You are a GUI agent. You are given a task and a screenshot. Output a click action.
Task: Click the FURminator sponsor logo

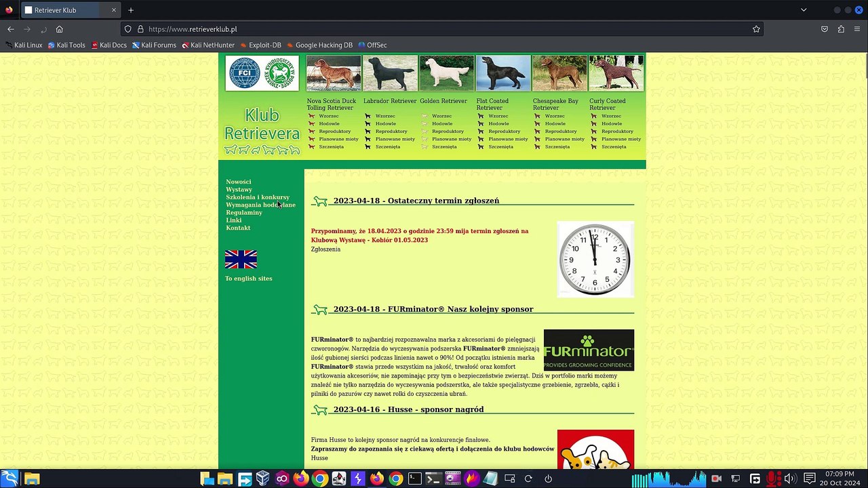click(x=589, y=350)
